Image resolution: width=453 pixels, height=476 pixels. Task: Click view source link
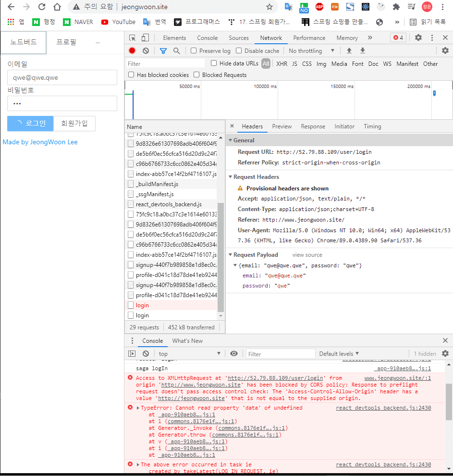click(307, 255)
